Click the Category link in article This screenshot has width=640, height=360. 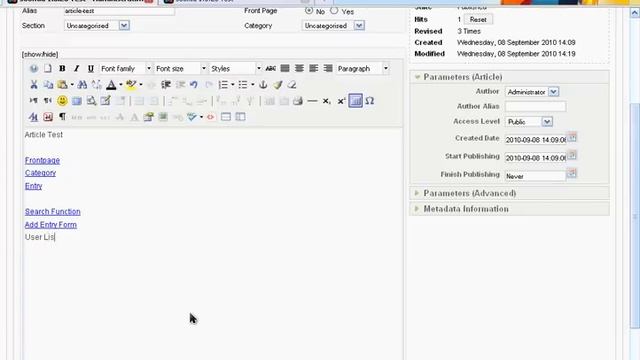pos(40,173)
